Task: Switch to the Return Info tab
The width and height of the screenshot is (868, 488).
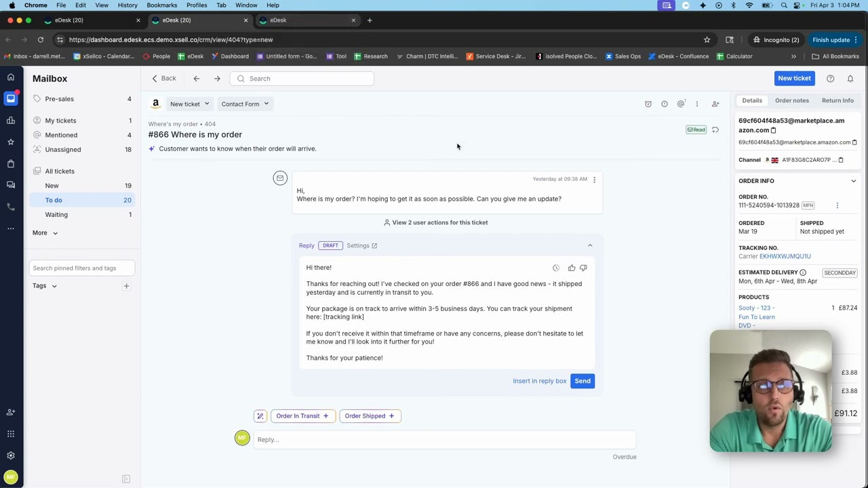Action: (837, 100)
